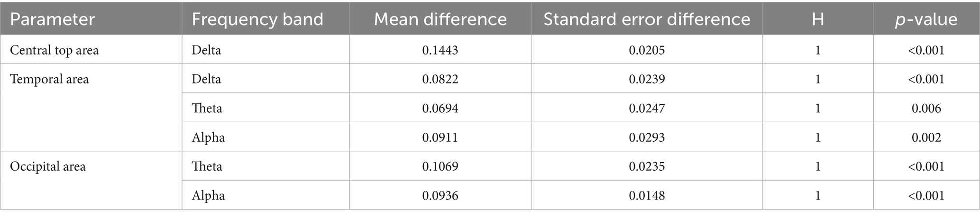Select standard error value 0.0293

pyautogui.click(x=647, y=137)
